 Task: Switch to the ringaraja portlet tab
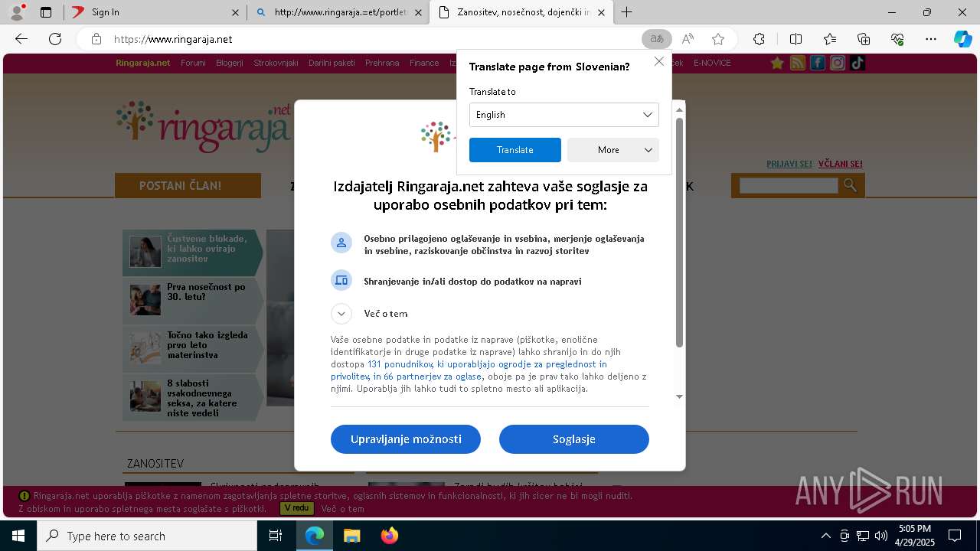pos(338,12)
